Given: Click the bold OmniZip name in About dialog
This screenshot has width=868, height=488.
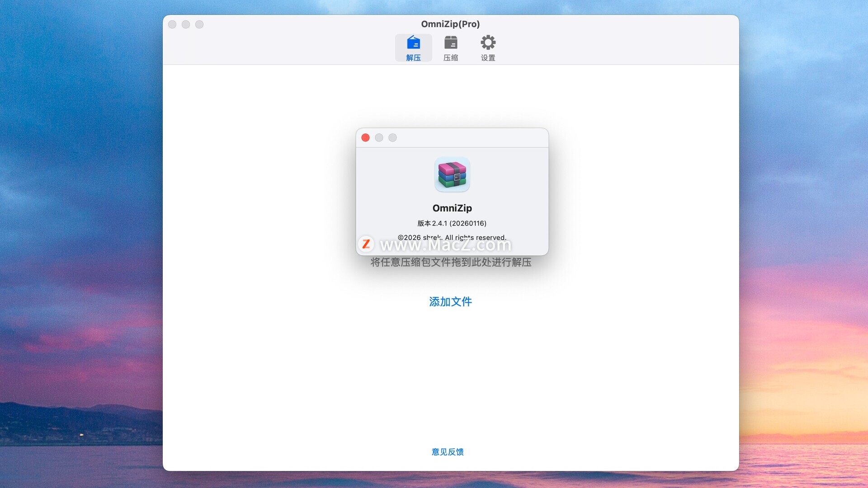Looking at the screenshot, I should click(x=452, y=208).
